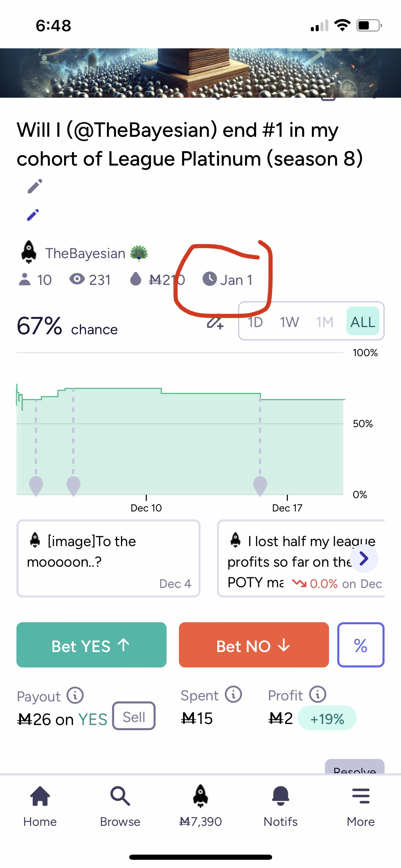The image size is (401, 868).
Task: Tap the Profit info icon
Action: [317, 695]
